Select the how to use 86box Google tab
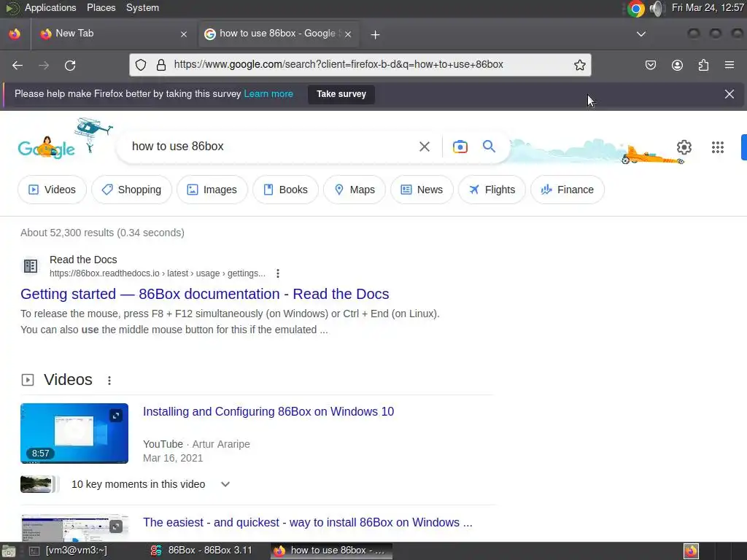 point(279,34)
